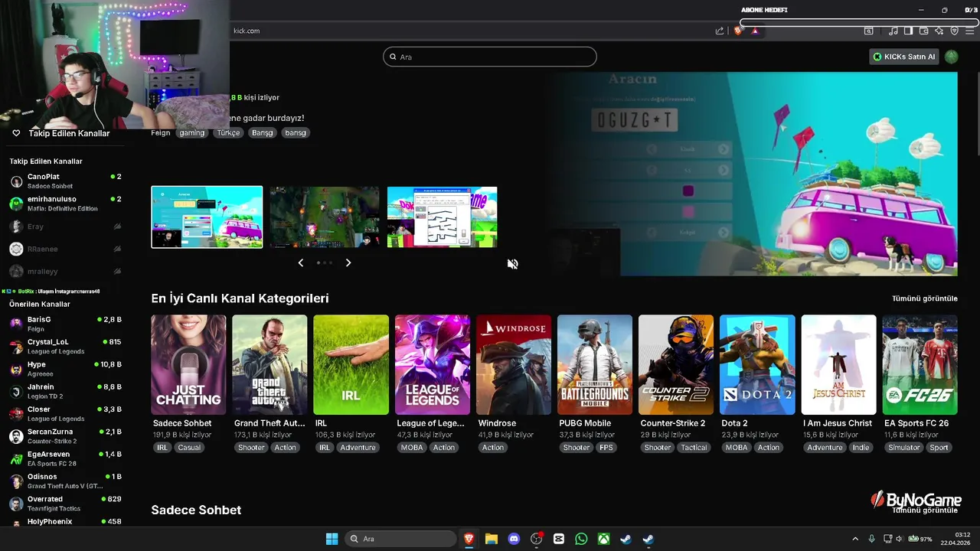
Task: Click the Brave Rewards triangle icon
Action: 755,31
